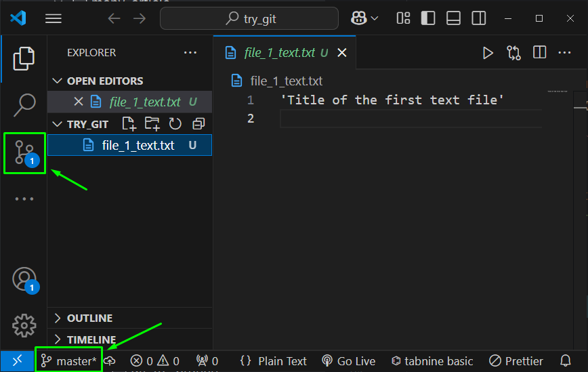
Task: Click New File icon in TRY_GIT
Action: pos(129,123)
